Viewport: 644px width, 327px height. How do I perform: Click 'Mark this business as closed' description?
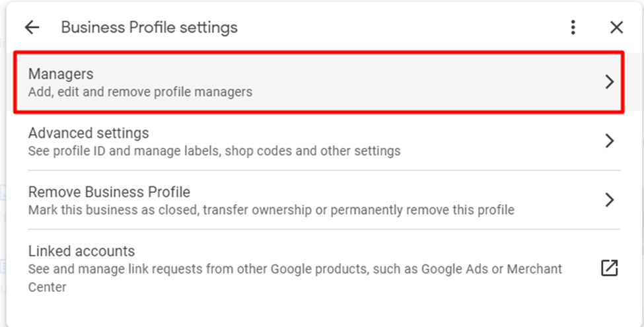click(114, 210)
